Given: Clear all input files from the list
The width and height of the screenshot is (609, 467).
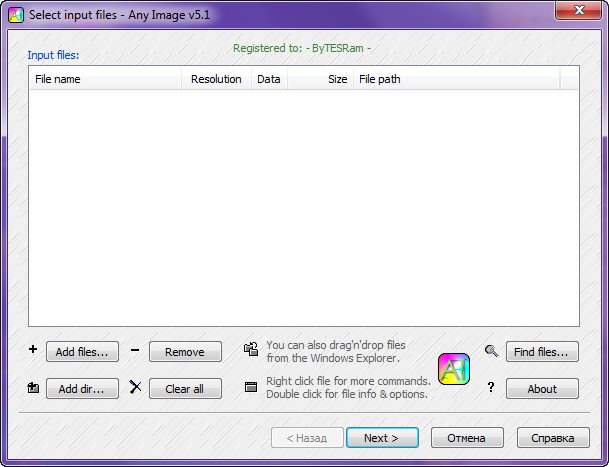Looking at the screenshot, I should coord(185,389).
